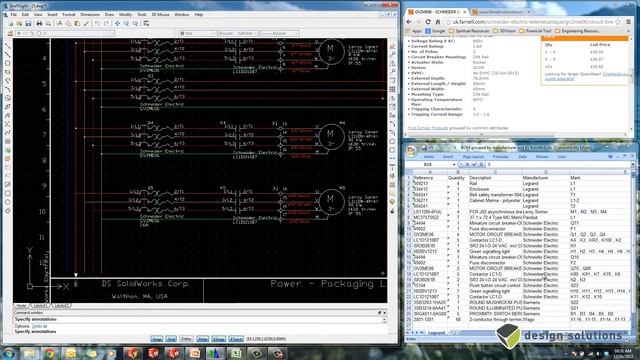
Task: Click Chrome home icon
Action: tap(438, 22)
